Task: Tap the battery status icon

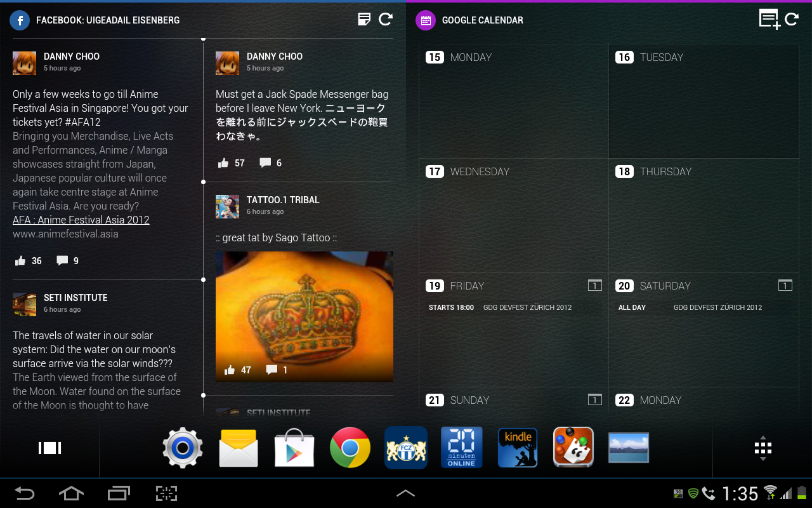Action: [x=802, y=492]
